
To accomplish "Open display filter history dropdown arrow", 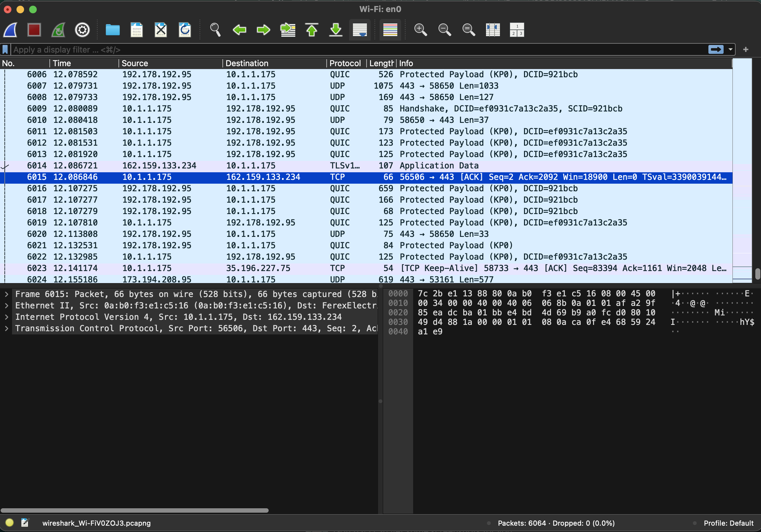I will click(730, 50).
